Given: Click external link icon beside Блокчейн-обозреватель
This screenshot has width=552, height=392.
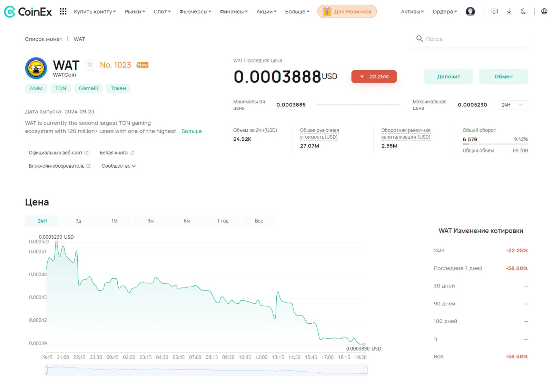Looking at the screenshot, I should point(88,166).
